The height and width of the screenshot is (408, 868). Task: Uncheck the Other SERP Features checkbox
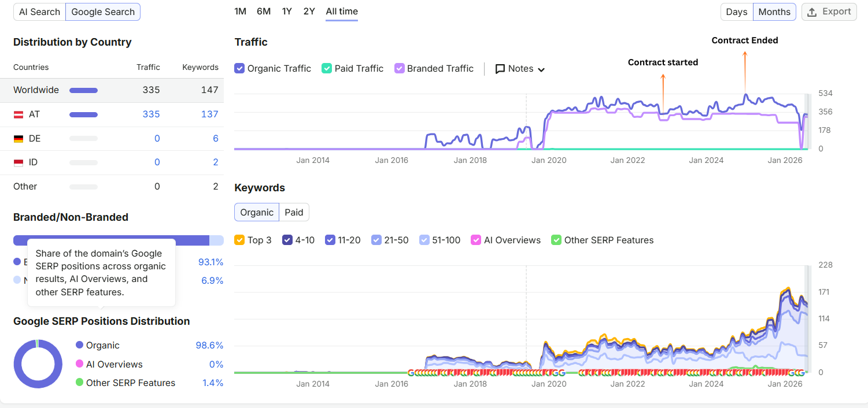tap(556, 240)
